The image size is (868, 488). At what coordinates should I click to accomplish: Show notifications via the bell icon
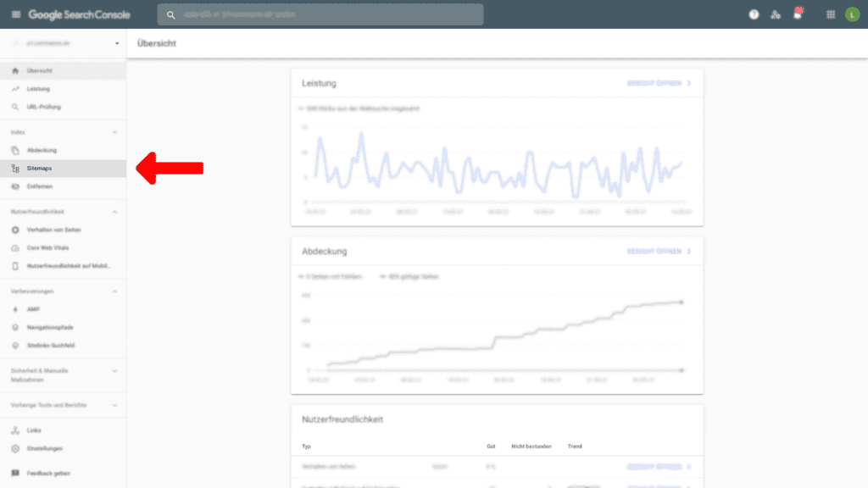click(x=797, y=14)
